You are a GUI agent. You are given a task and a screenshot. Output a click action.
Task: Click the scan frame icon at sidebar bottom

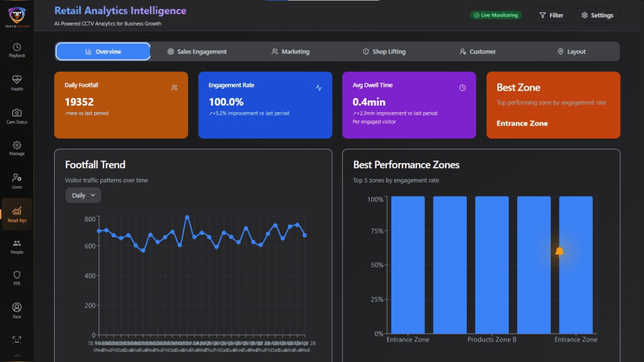[17, 340]
